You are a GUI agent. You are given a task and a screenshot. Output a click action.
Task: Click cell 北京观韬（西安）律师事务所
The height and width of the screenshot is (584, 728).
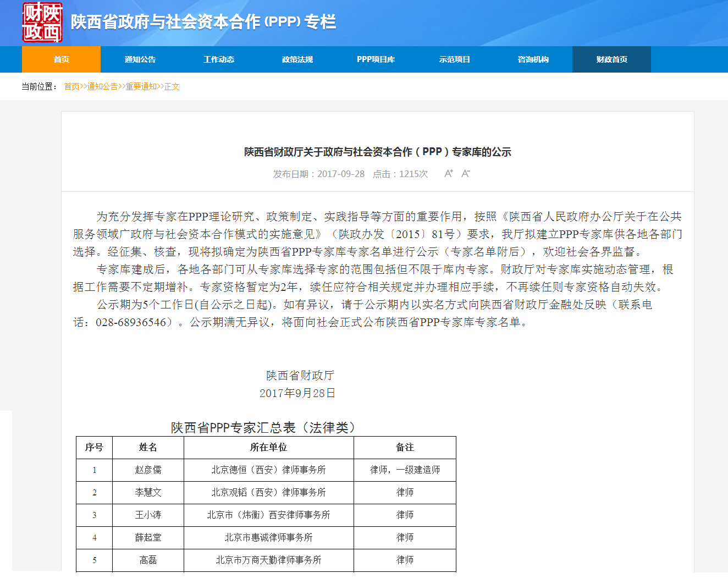tap(269, 493)
